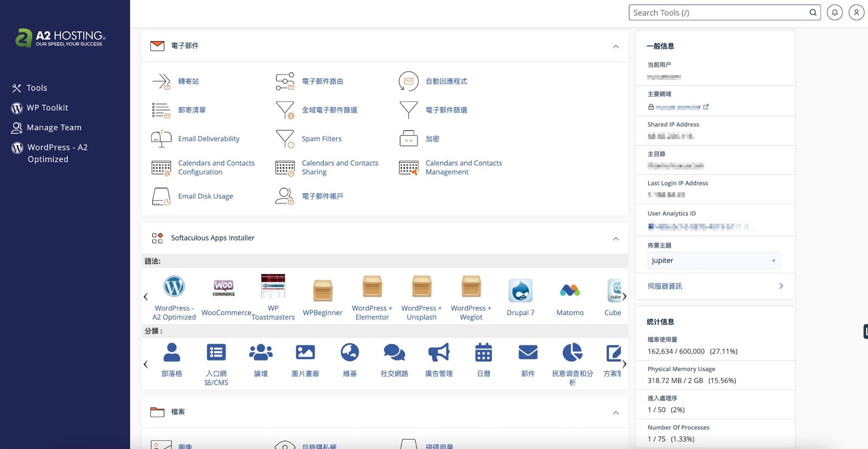Image resolution: width=868 pixels, height=449 pixels.
Task: Click the Softaculous Apps Installer heading link
Action: pyautogui.click(x=213, y=238)
